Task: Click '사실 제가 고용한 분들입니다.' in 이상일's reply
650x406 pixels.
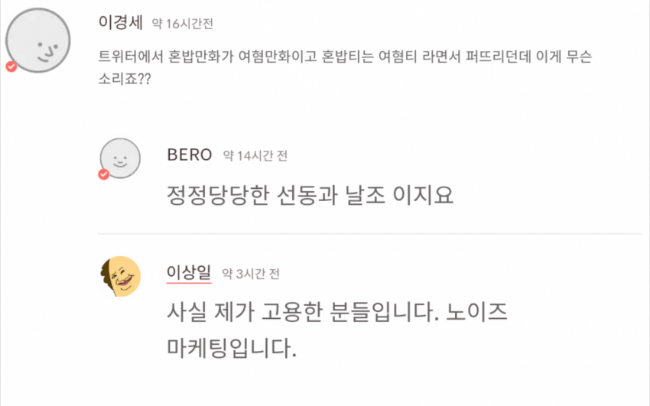Action: tap(296, 312)
